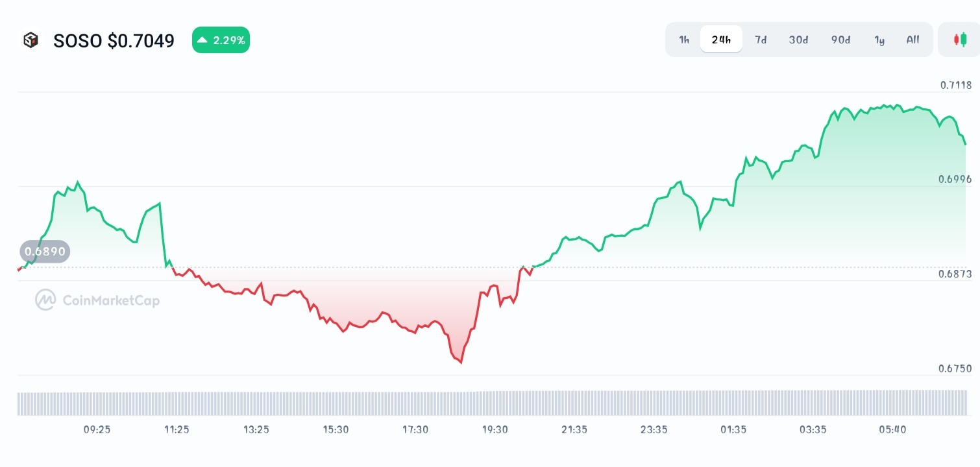Click the 0.6750 y-axis value
The width and height of the screenshot is (980, 467).
(x=955, y=368)
